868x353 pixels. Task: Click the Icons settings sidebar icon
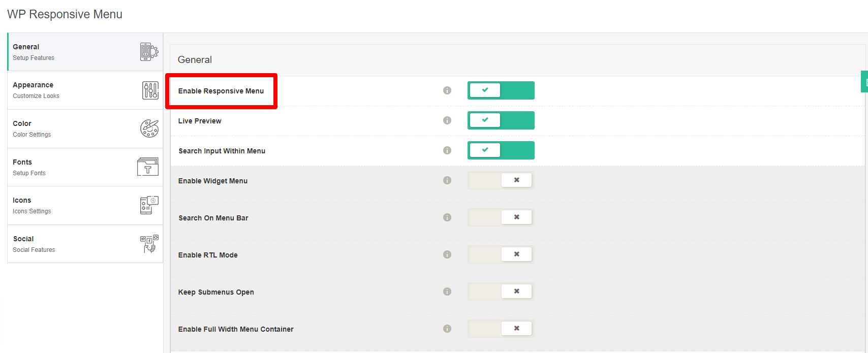[x=149, y=205]
